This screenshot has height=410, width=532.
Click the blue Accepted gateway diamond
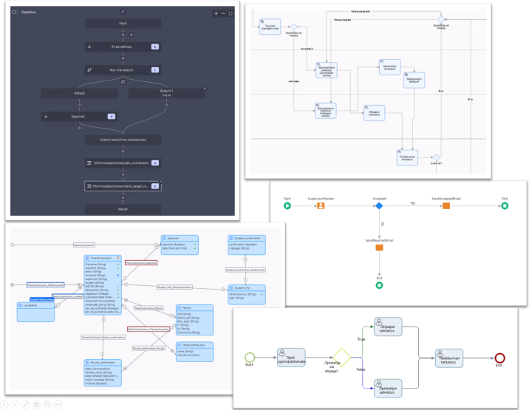coord(378,206)
